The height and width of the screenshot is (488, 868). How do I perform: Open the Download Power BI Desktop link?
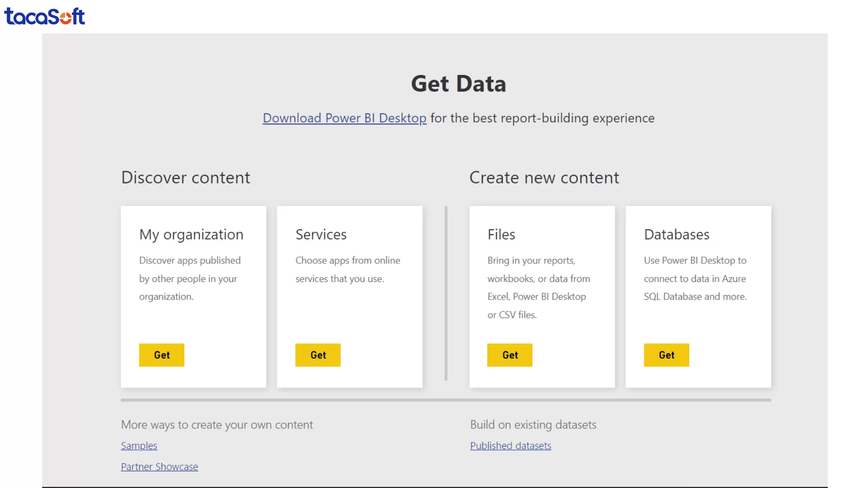(344, 118)
